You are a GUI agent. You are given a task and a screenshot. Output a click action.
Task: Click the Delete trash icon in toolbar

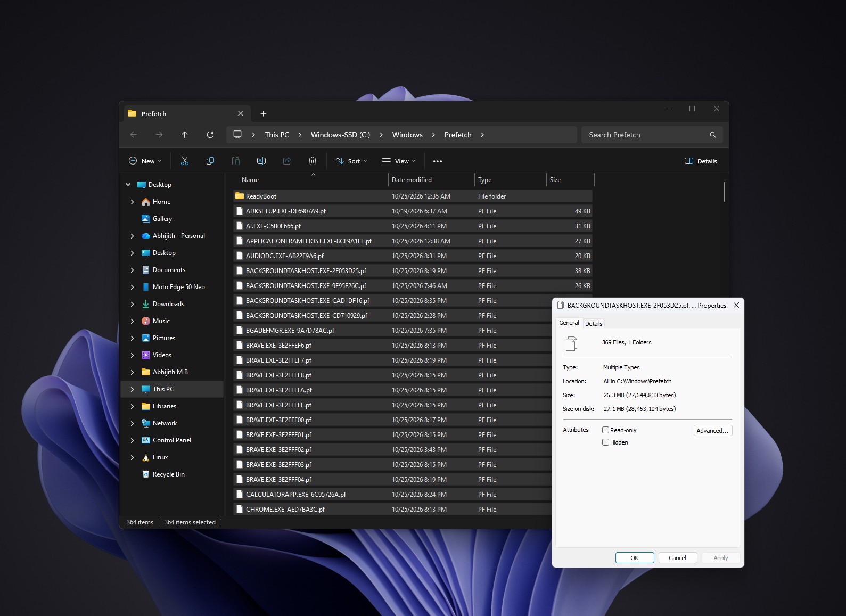click(x=313, y=161)
